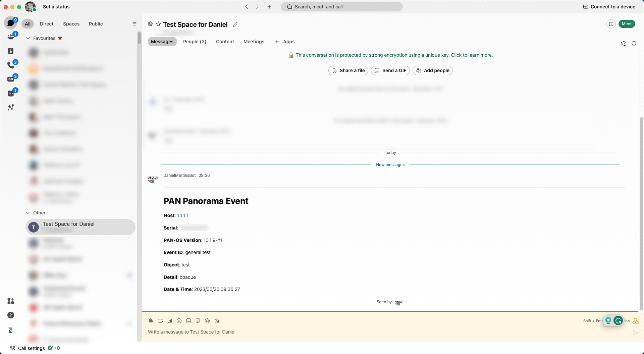Viewport: 644px width, 354px height.
Task: Open the 1.1.1.1 host link
Action: (183, 215)
